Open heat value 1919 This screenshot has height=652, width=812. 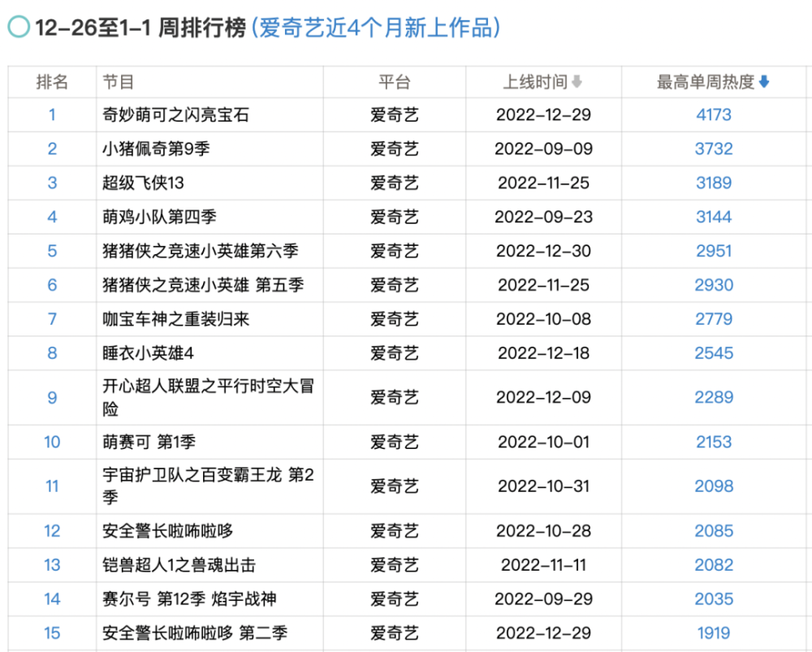click(x=714, y=633)
